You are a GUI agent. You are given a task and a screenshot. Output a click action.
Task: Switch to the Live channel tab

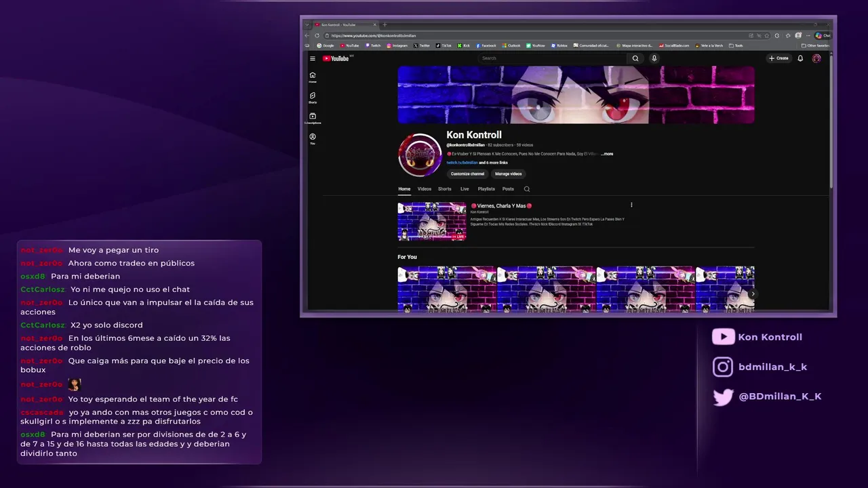(x=465, y=189)
